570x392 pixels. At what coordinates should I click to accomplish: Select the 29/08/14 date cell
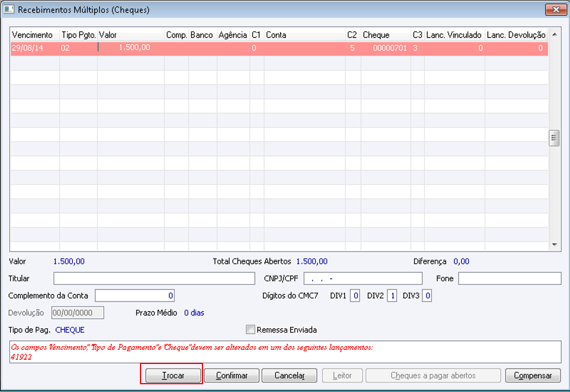tap(35, 48)
